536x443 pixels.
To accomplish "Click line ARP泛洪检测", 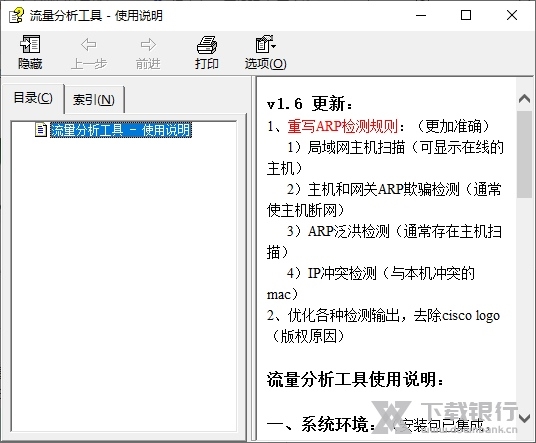I will (x=349, y=231).
